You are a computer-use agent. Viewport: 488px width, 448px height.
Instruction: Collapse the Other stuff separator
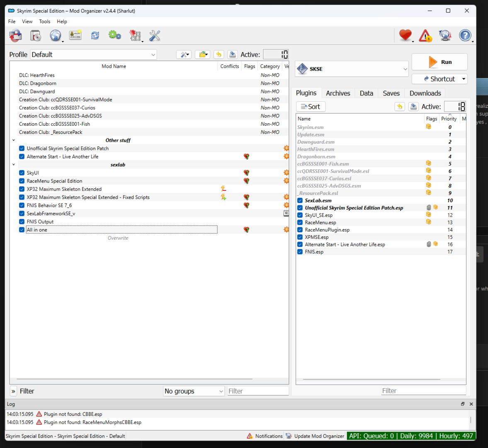(14, 140)
